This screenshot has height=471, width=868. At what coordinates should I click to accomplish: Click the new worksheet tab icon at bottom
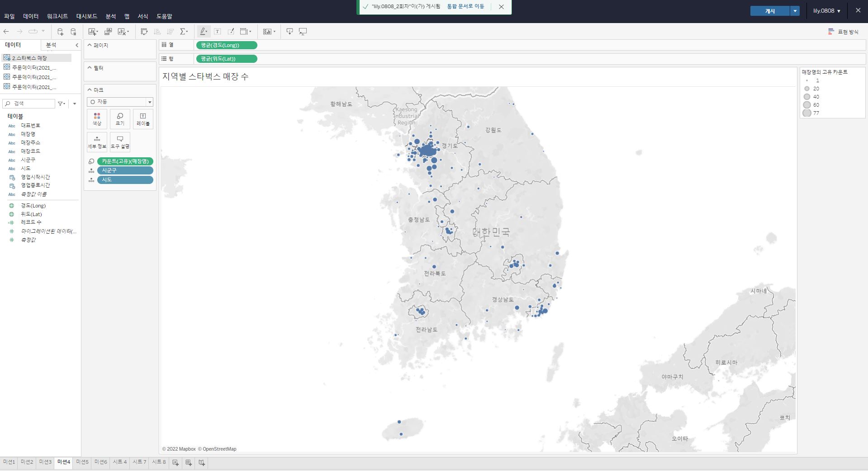(x=175, y=462)
